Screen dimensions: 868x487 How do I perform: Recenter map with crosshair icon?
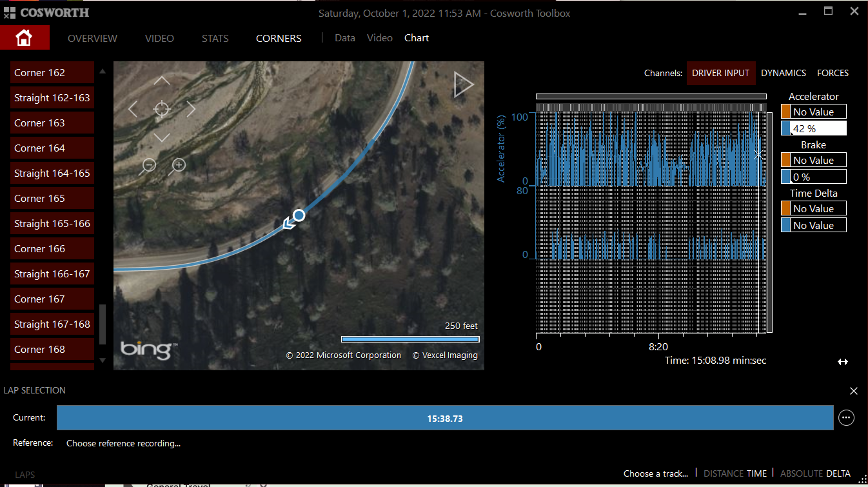tap(162, 109)
